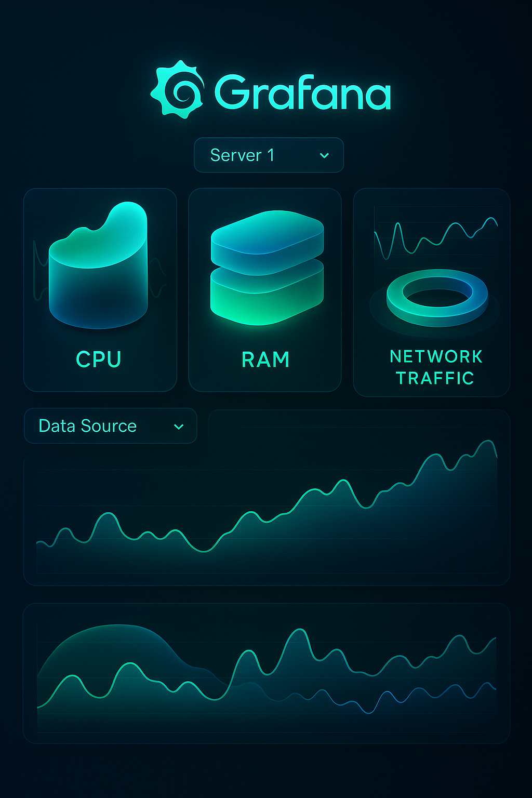Click the highest peak of the upper line chart

coord(488,441)
